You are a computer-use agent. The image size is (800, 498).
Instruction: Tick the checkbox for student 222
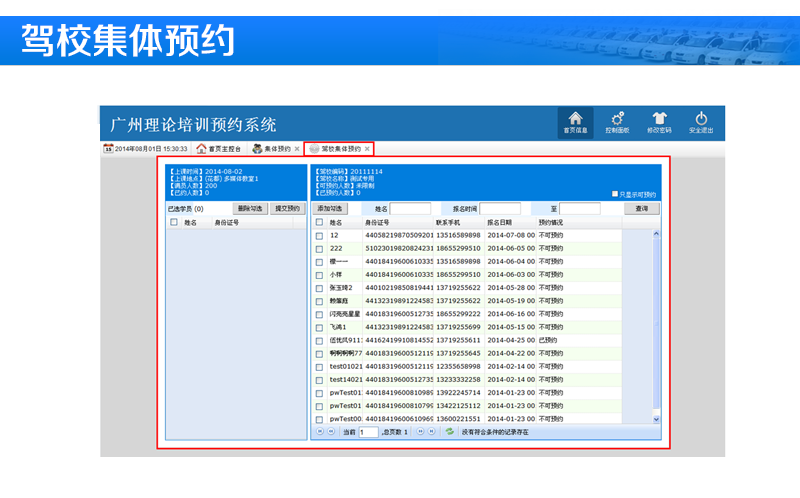[319, 248]
